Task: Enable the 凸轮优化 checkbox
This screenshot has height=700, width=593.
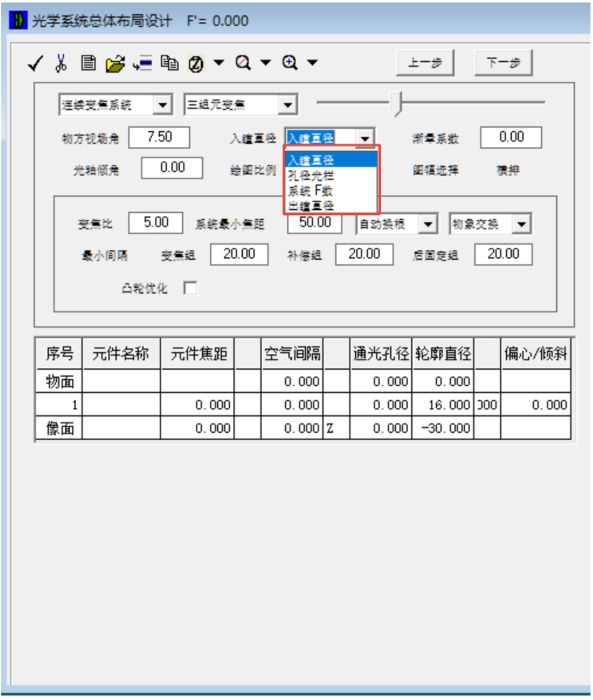Action: point(190,288)
